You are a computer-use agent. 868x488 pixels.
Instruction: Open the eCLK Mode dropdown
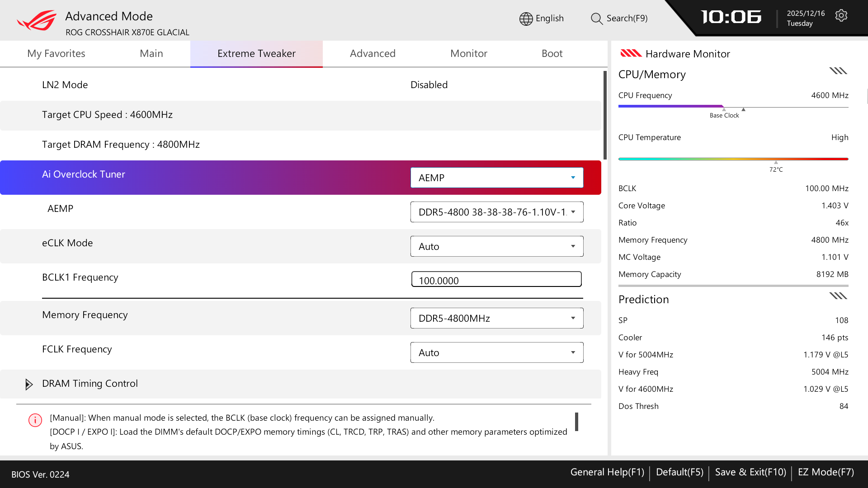pyautogui.click(x=496, y=246)
